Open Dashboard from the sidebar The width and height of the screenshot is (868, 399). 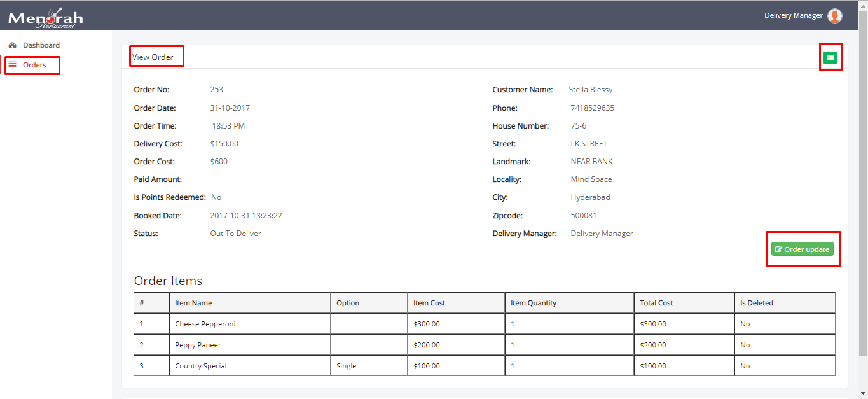(x=41, y=45)
